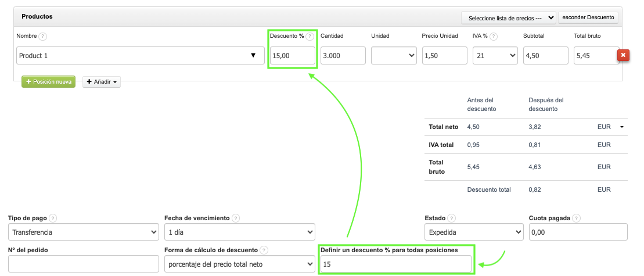Click the Precio Unidad field with 1,50
Screen dimensions: 644x276
(x=444, y=55)
